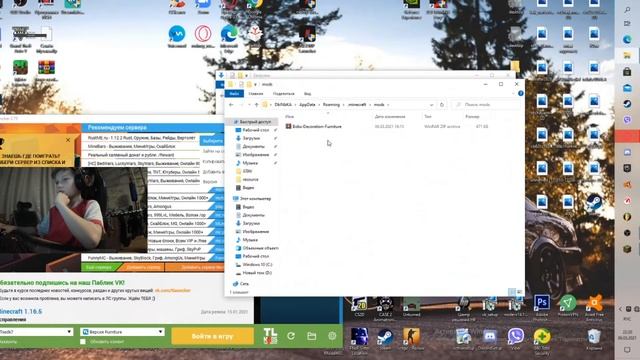Click the Войти в игру button
This screenshot has width=640, height=360.
tap(212, 336)
